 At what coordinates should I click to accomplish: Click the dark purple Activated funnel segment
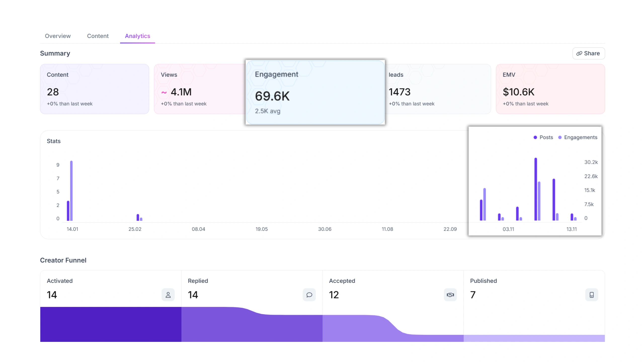[x=110, y=324]
